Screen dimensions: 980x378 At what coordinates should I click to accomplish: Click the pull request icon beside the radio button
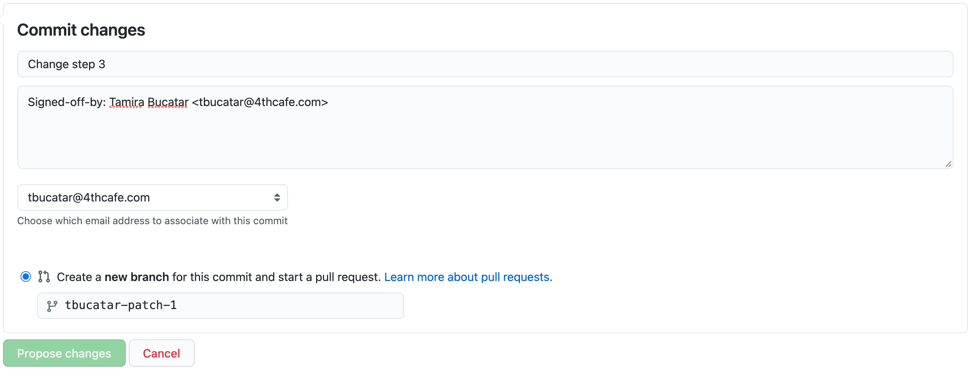point(44,276)
